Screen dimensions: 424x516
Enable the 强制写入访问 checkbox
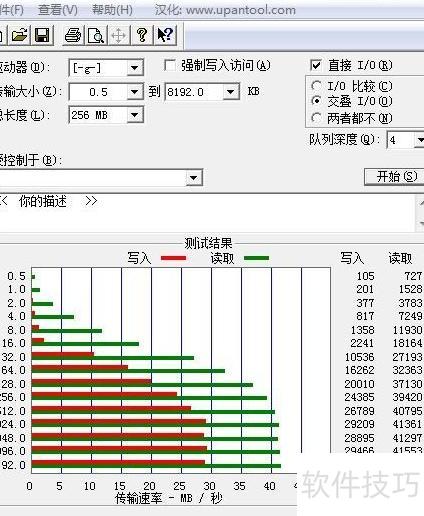pos(170,65)
